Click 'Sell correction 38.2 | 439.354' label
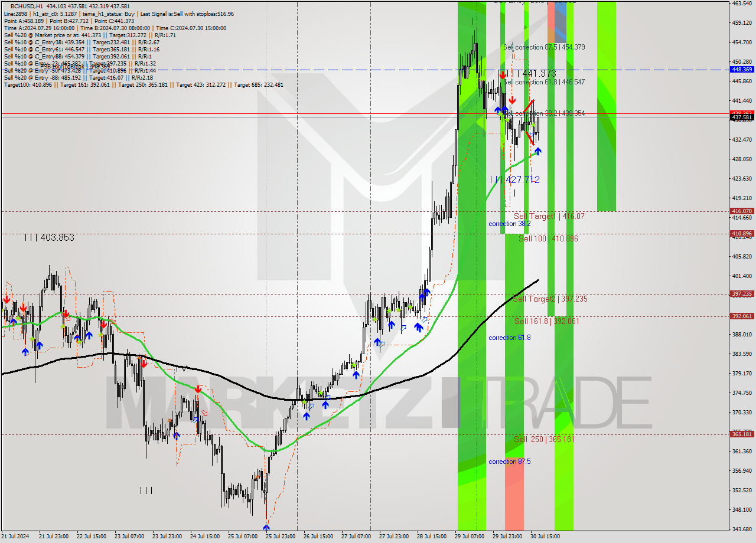The height and width of the screenshot is (543, 756). [544, 113]
